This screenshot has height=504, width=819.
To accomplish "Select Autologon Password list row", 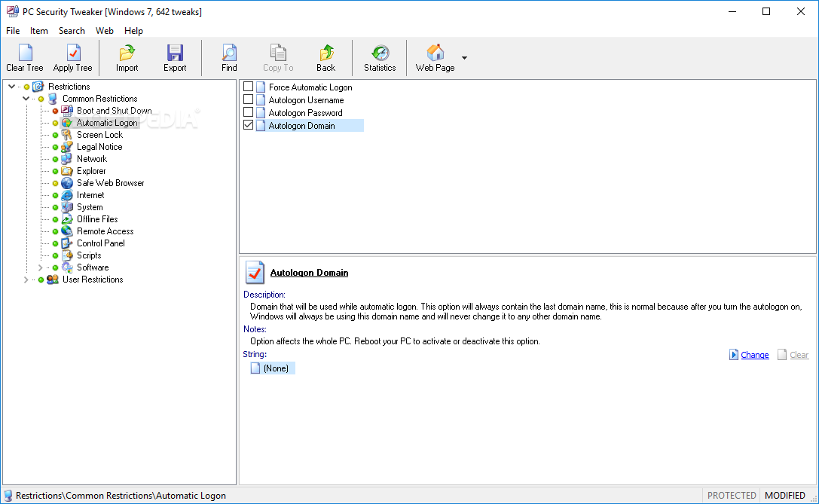I will pyautogui.click(x=306, y=113).
